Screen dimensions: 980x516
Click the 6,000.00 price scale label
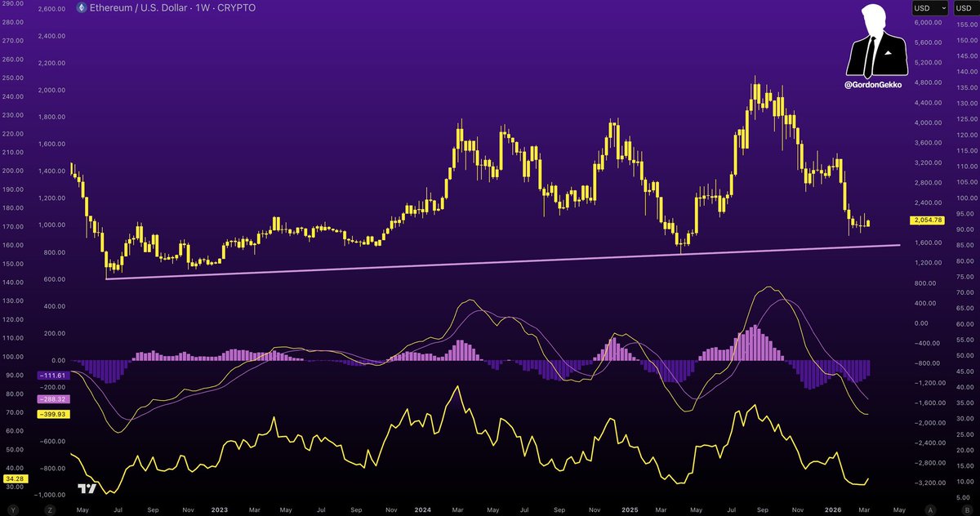point(928,24)
